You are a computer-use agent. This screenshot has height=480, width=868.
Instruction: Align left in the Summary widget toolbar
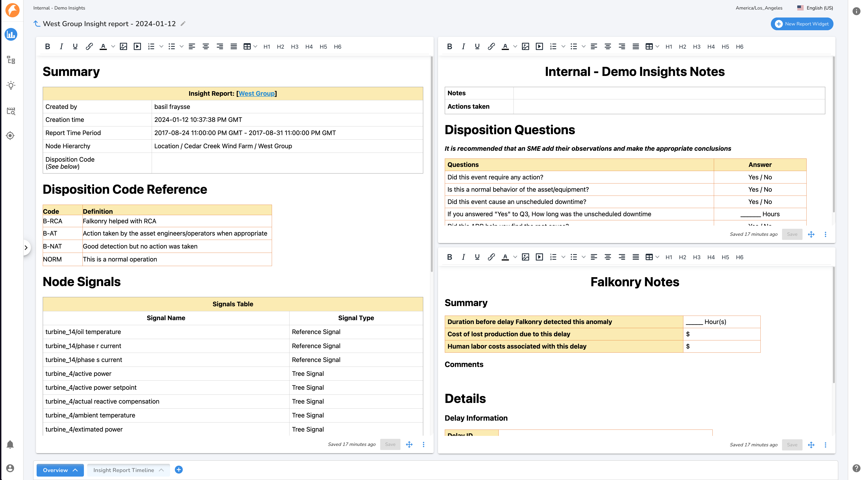click(x=192, y=46)
